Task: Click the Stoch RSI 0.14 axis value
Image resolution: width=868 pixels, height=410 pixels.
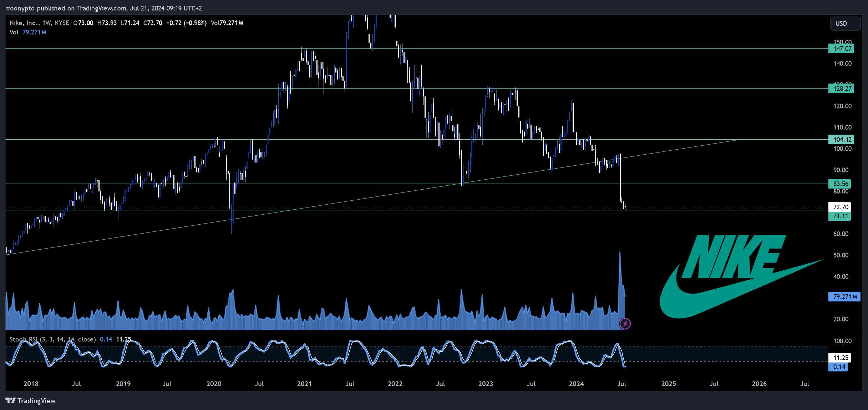Action: [838, 367]
